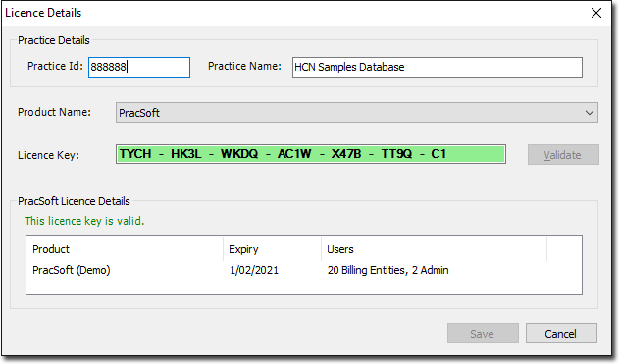Click the Practice Name text field
The image size is (619, 364).
pyautogui.click(x=437, y=67)
